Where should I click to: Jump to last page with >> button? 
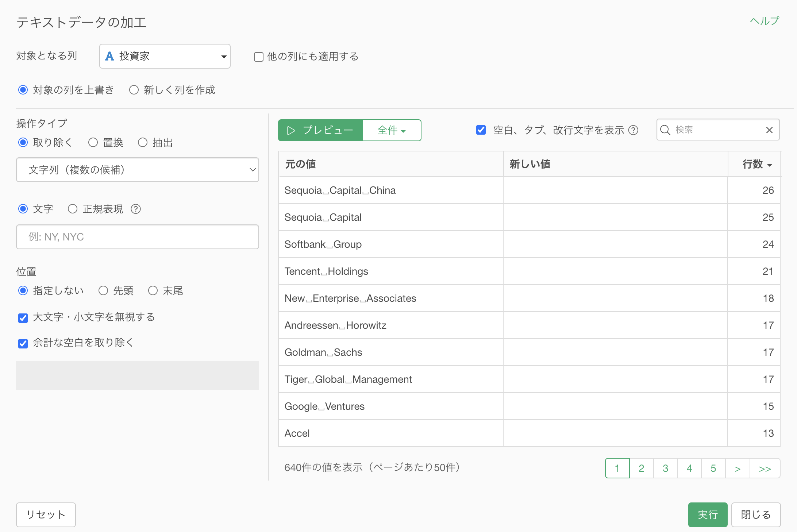click(x=765, y=468)
